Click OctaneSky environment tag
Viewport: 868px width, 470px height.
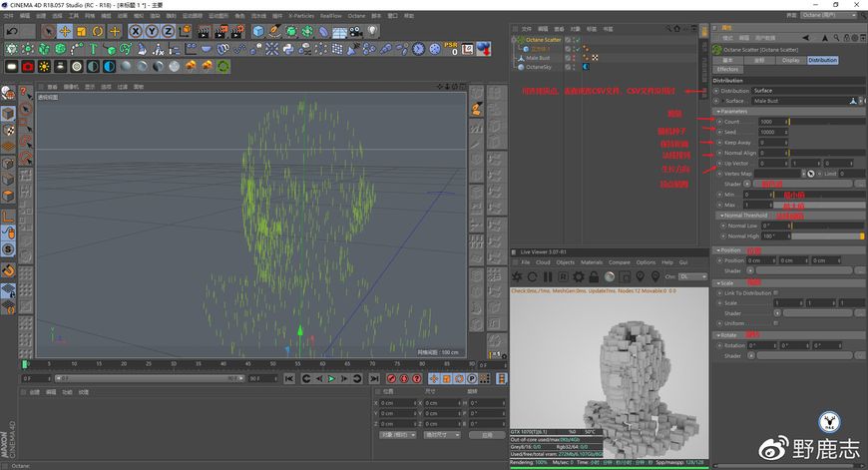pos(585,67)
